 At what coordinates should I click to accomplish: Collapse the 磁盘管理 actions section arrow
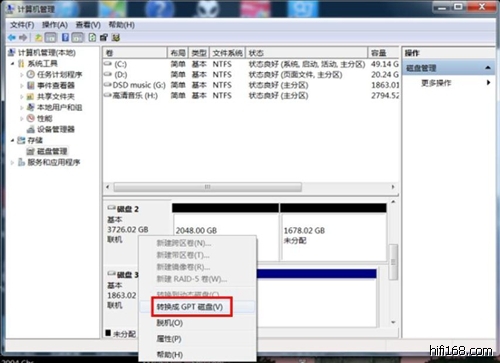(x=488, y=68)
